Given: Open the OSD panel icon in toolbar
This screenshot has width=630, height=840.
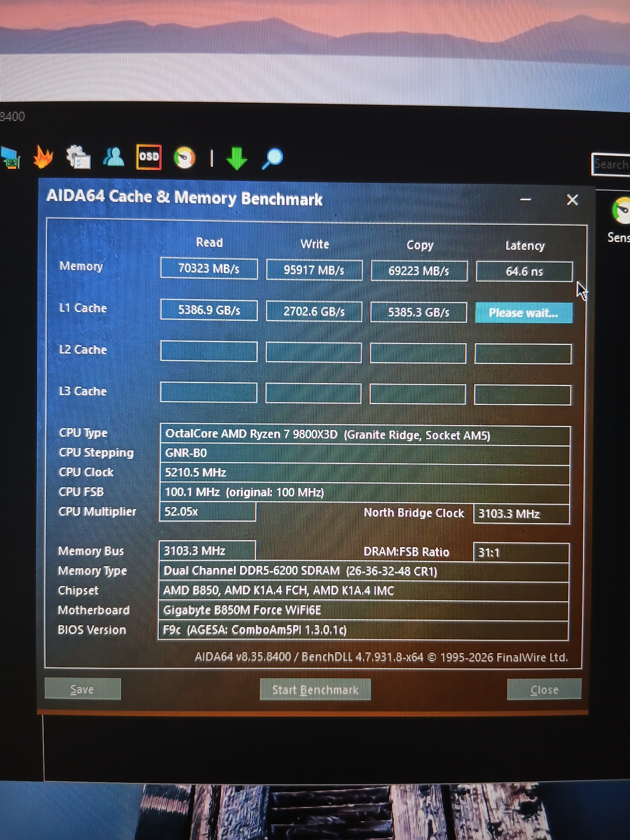Looking at the screenshot, I should click(x=149, y=157).
